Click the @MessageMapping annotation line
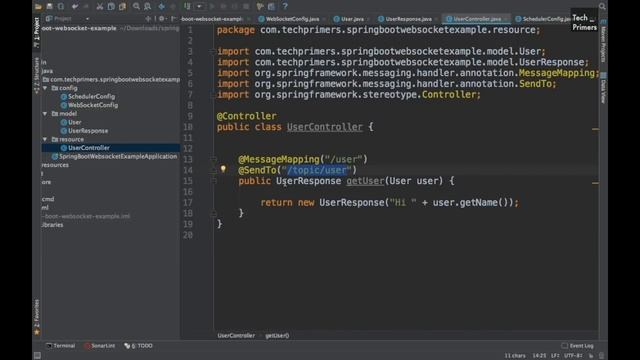Viewport: 640px width, 360px height. 303,159
